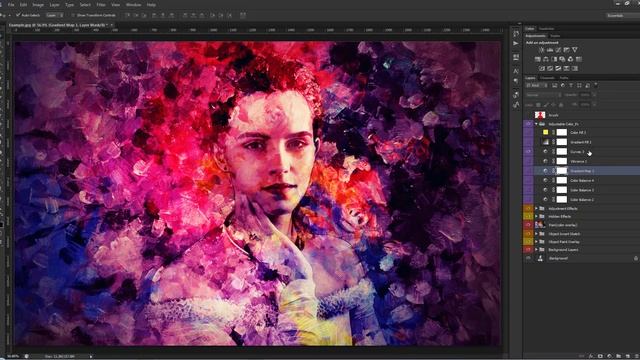Open the Opacity slider dropdown arrow
640x360 pixels.
tap(594, 95)
